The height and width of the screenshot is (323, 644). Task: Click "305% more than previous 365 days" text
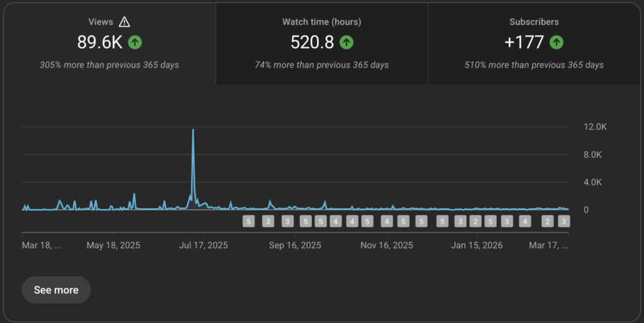point(109,65)
